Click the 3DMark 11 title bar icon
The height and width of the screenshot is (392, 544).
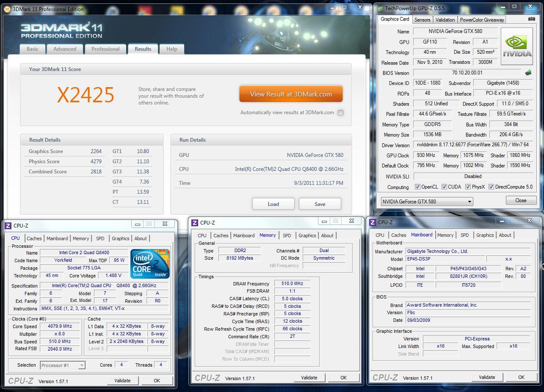click(x=7, y=8)
